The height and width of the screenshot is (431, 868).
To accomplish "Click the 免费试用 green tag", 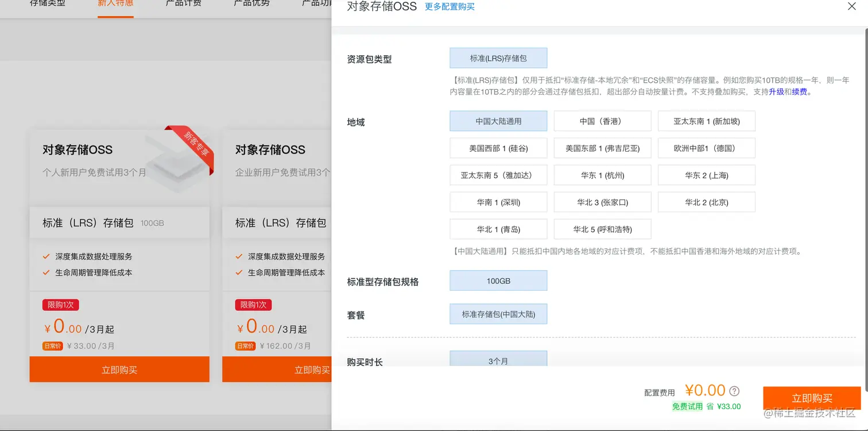I will [x=687, y=406].
